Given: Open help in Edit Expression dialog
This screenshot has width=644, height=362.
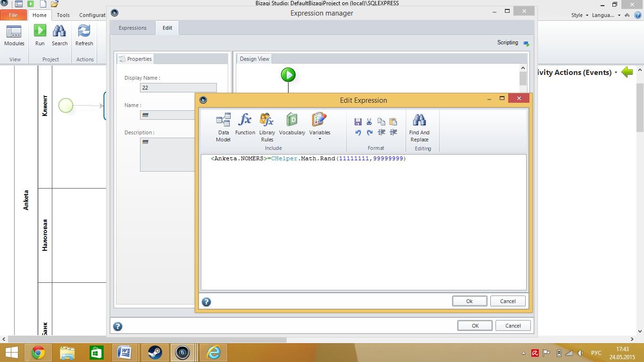Looking at the screenshot, I should 206,302.
